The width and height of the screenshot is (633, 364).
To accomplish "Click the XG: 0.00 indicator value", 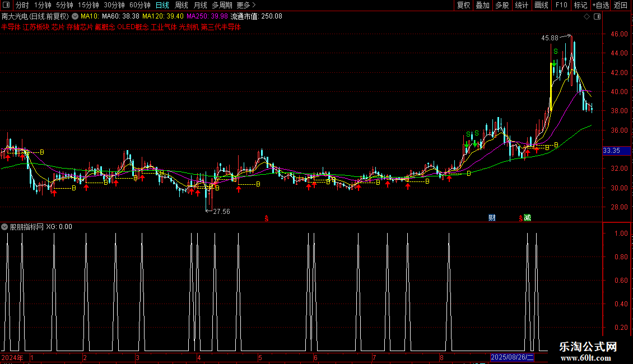I will pyautogui.click(x=59, y=227).
